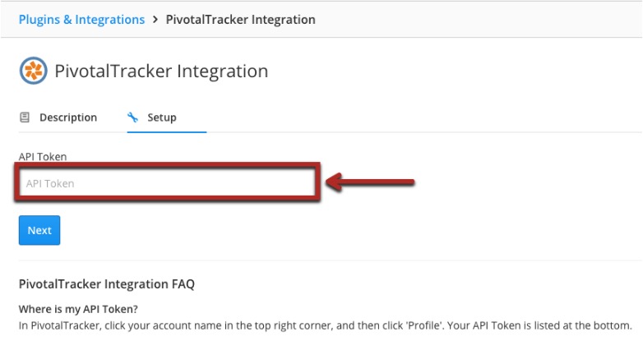This screenshot has width=643, height=364.
Task: Select the PivotalTracker Integration breadcrumb text
Action: tap(240, 20)
